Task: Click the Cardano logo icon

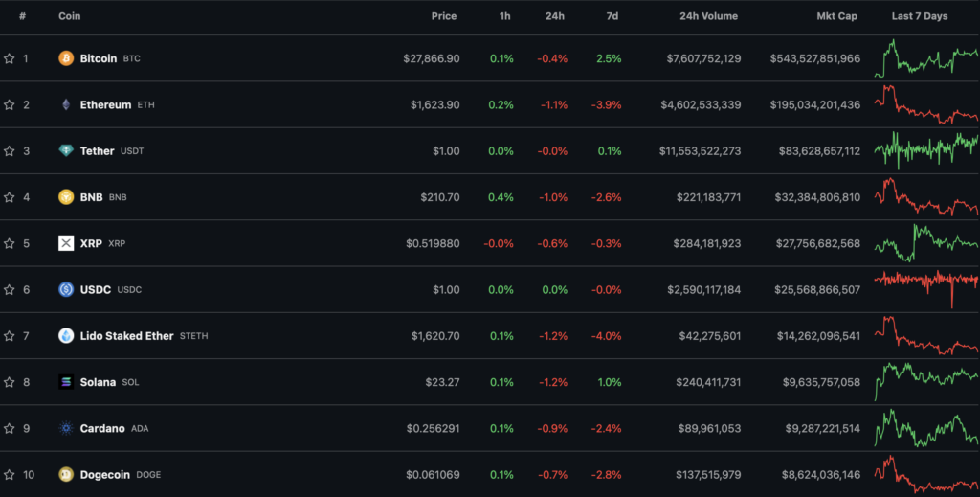Action: 66,428
